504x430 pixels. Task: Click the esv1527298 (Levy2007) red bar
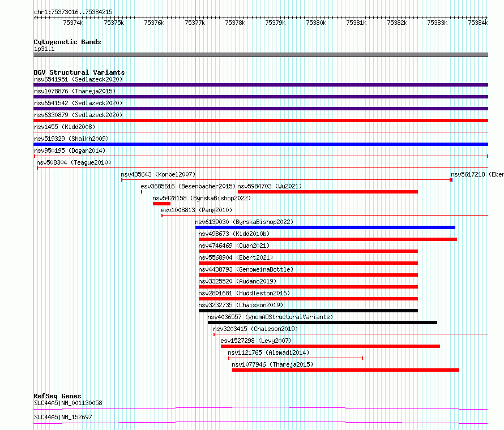[x=330, y=346]
